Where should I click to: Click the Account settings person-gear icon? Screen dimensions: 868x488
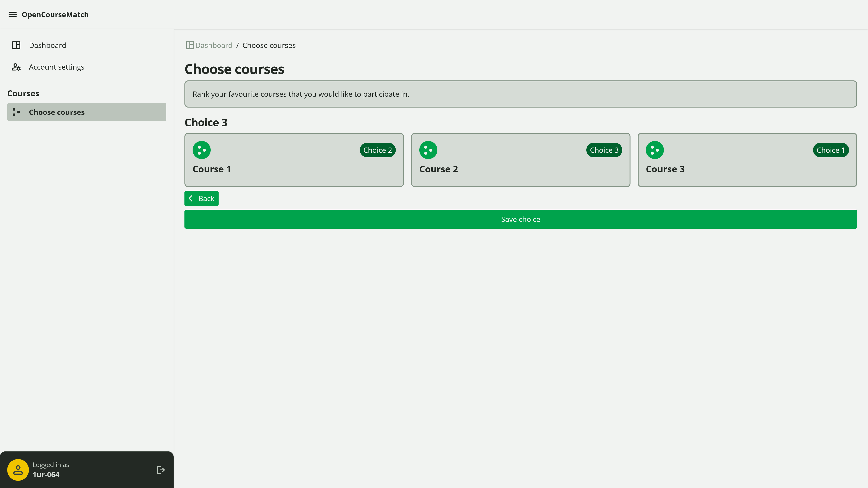pyautogui.click(x=16, y=67)
